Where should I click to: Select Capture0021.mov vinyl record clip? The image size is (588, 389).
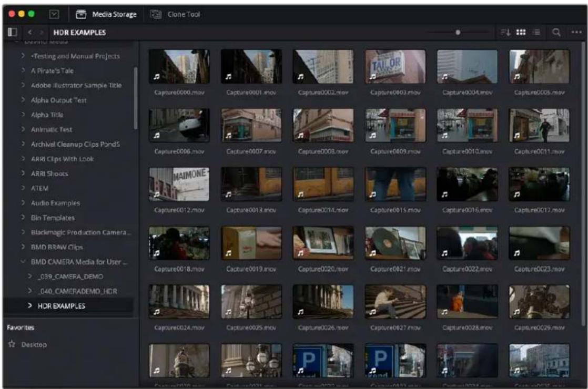click(x=396, y=243)
